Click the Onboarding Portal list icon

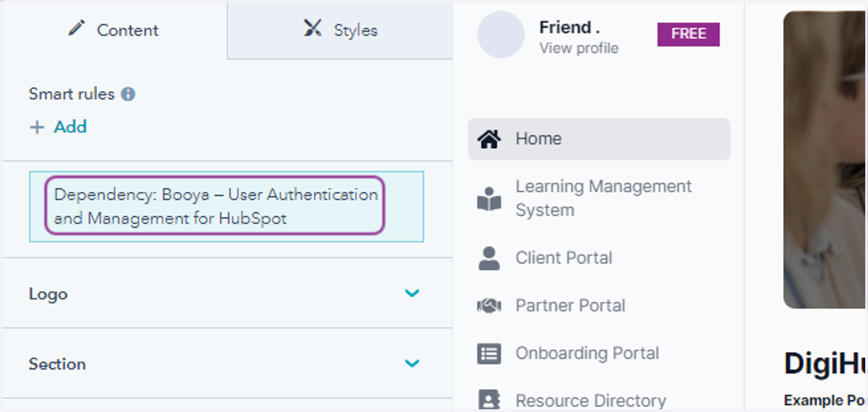click(490, 353)
